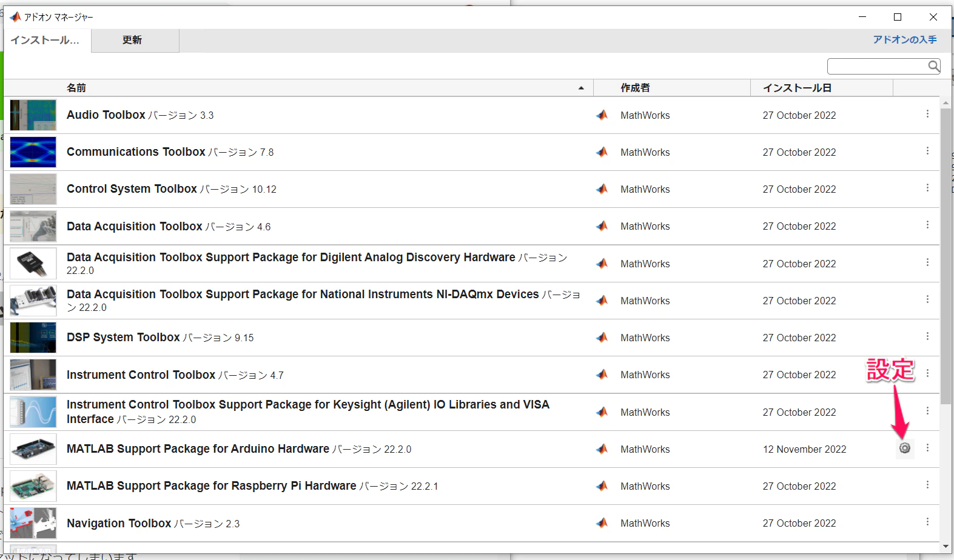The image size is (954, 560).
Task: Close the アドオン マネージャー window
Action: coord(933,17)
